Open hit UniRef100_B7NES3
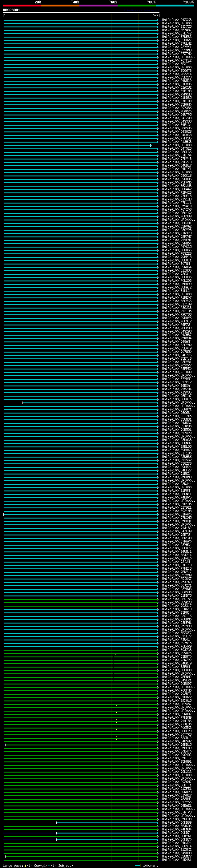197x868 pixels. click(176, 37)
